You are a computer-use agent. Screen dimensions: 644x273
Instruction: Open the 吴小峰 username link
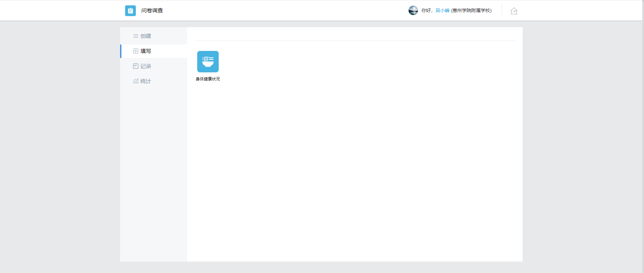click(x=442, y=11)
